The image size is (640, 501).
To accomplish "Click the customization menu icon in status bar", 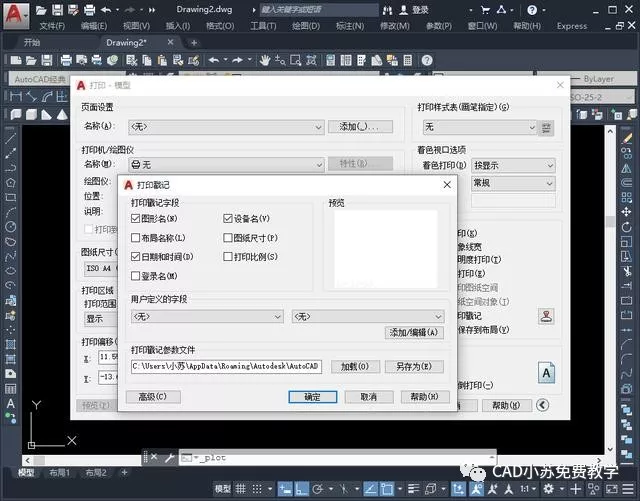I will 628,489.
